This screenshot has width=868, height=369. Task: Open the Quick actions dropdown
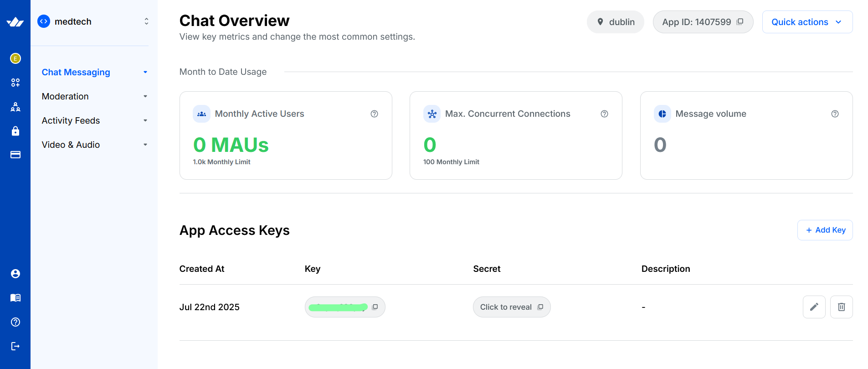pos(807,22)
